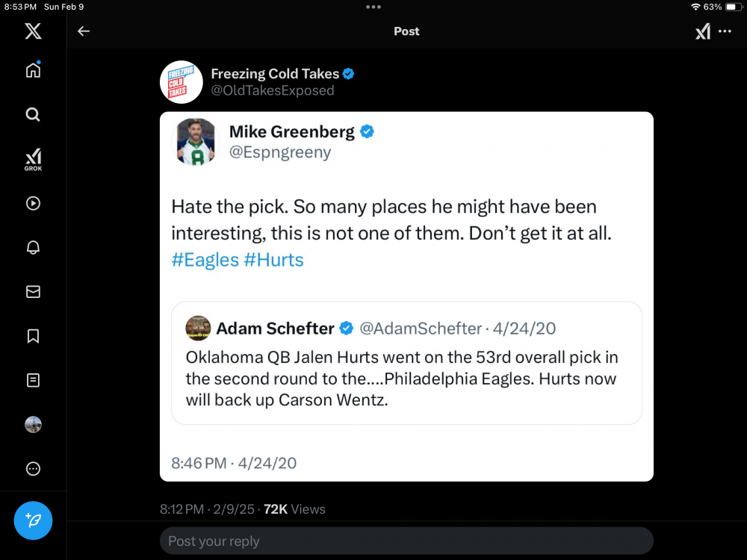Open the video play tab icon
This screenshot has width=747, height=560.
pyautogui.click(x=33, y=203)
